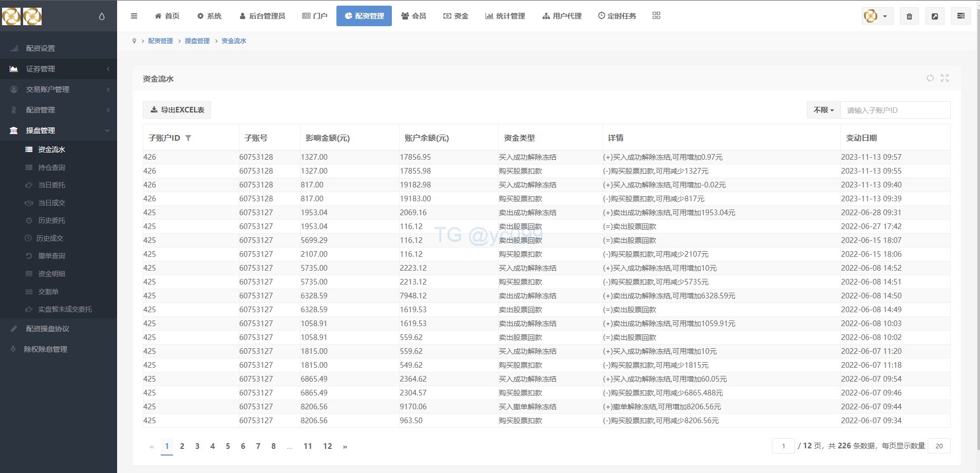Open the 会员 top menu
Image resolution: width=980 pixels, height=473 pixels.
point(413,16)
